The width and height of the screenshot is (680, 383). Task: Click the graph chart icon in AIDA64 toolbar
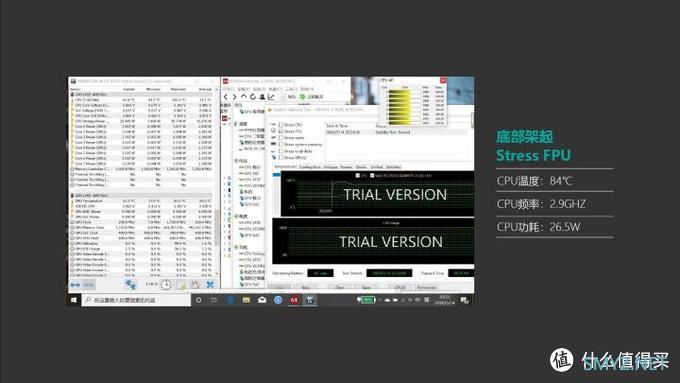point(271,97)
